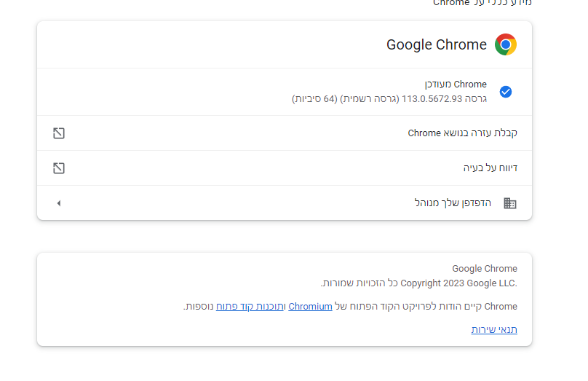Open the תנאי שירות link
The image size is (588, 381).
[494, 330]
